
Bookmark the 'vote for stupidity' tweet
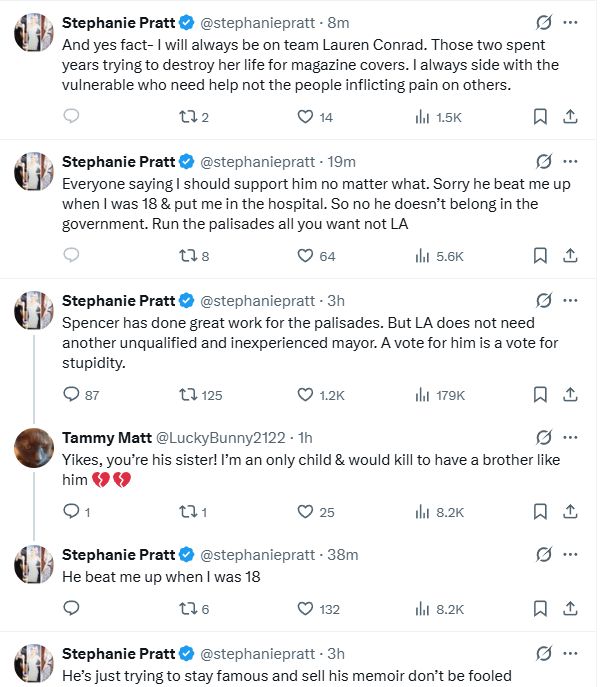[x=540, y=395]
